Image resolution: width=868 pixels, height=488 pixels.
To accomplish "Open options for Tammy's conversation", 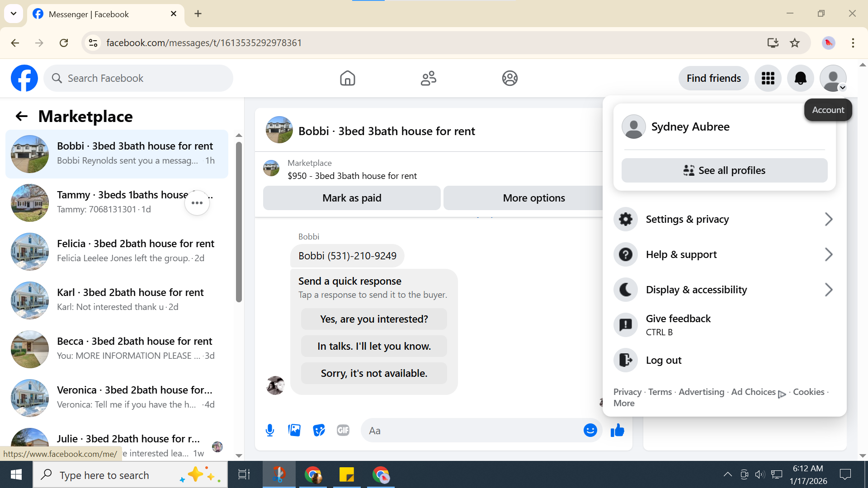I will tap(197, 203).
